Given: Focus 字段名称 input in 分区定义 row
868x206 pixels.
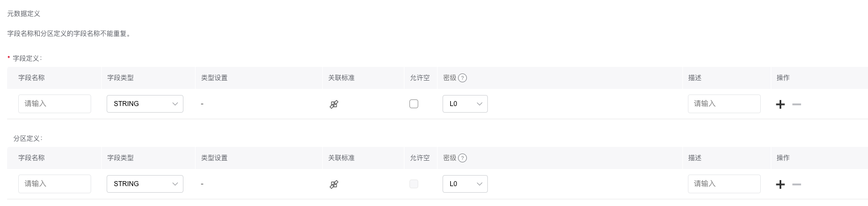Looking at the screenshot, I should click(55, 184).
